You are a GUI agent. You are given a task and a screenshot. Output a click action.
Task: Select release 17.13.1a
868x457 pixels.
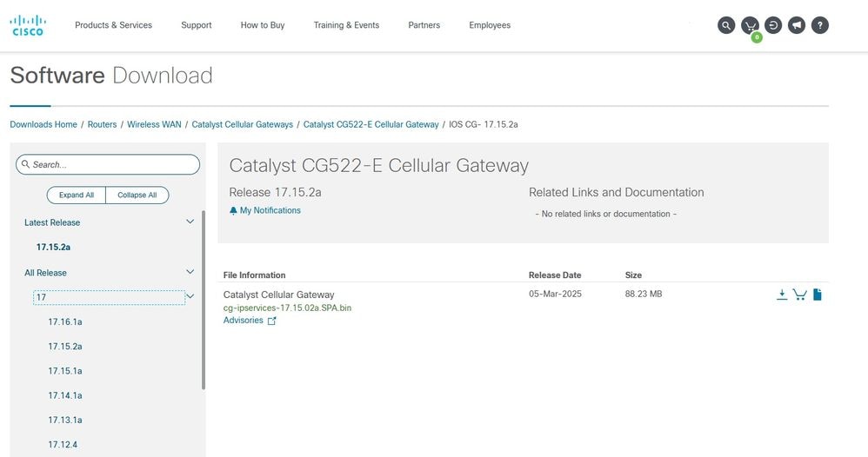pyautogui.click(x=64, y=420)
